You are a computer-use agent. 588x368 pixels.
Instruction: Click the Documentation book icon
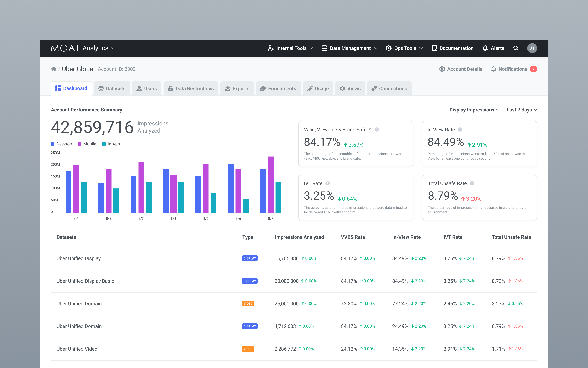[434, 48]
